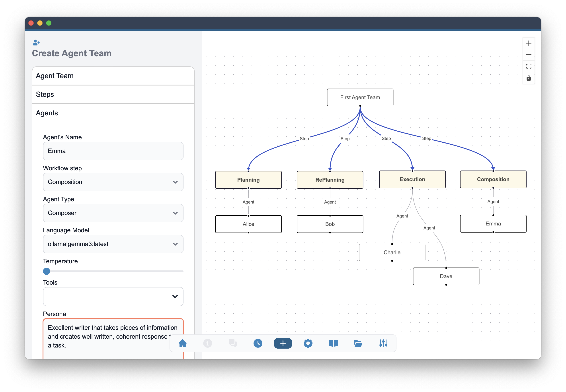Image resolution: width=566 pixels, height=392 pixels.
Task: Open the Workflow step dropdown
Action: pos(113,182)
